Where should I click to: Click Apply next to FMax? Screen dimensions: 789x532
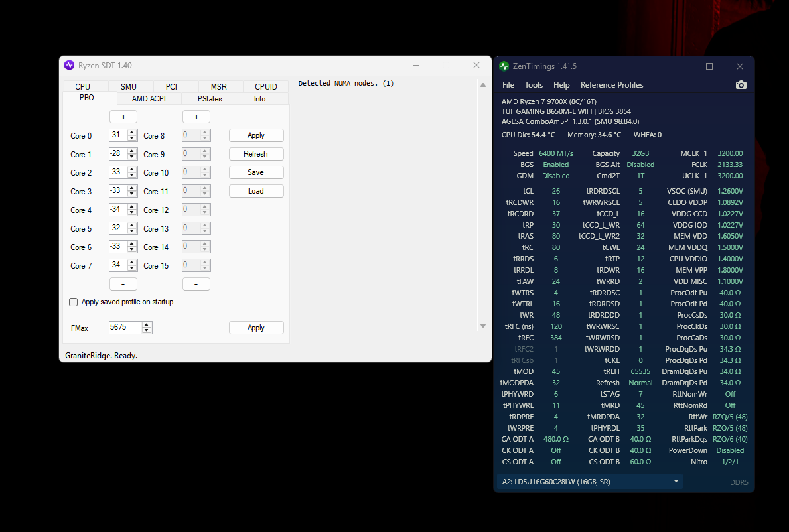pos(256,328)
